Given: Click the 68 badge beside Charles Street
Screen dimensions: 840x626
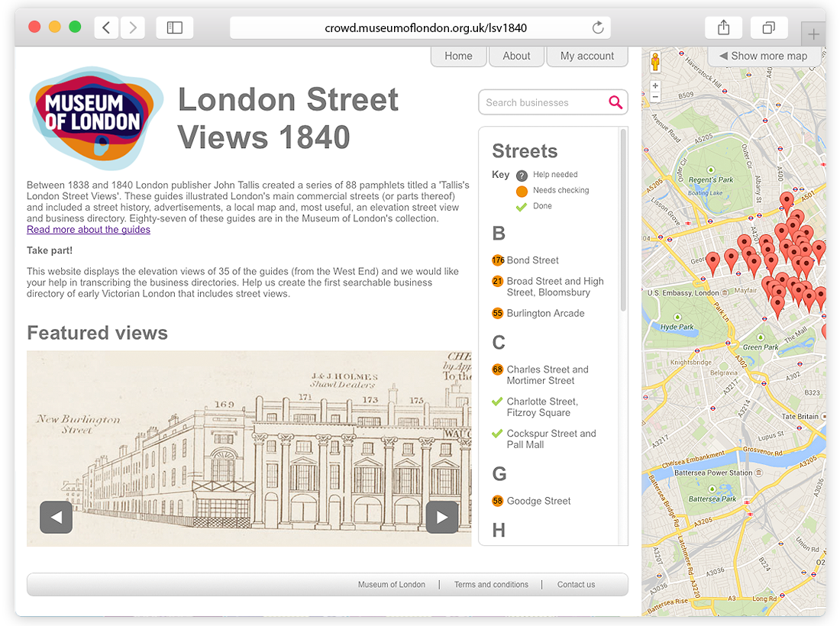Looking at the screenshot, I should click(x=498, y=369).
